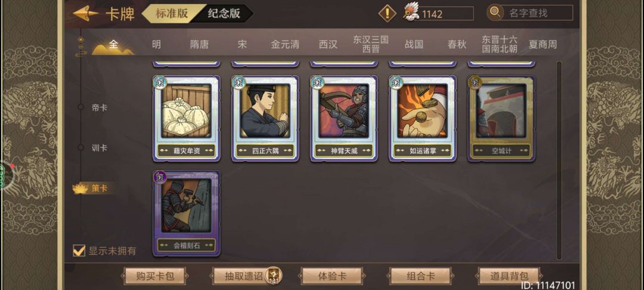Switch to 纪念版 edition tab
644x290 pixels.
[224, 13]
